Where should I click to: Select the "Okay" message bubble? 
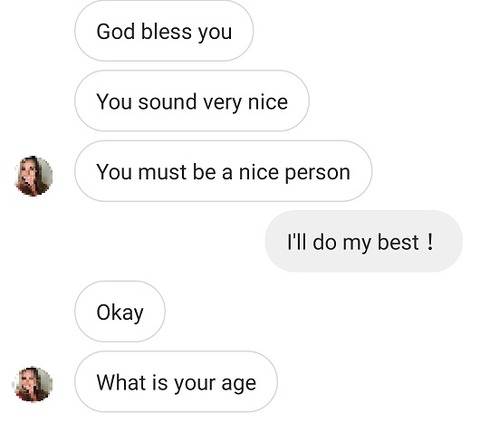click(x=120, y=312)
